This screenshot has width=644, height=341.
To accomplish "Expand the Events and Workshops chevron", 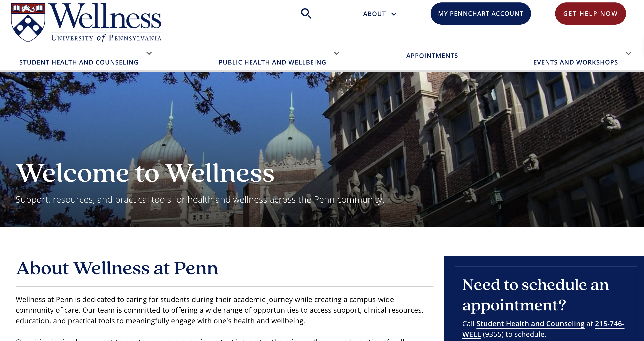I will [x=628, y=53].
